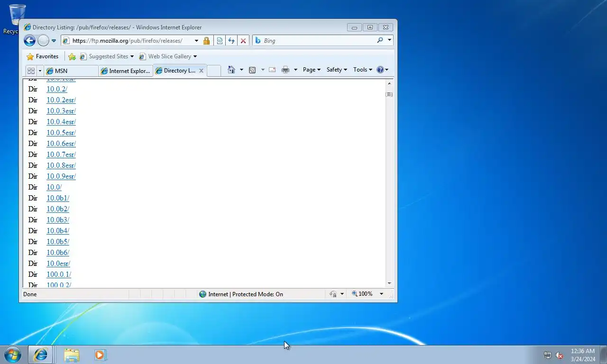Open the 10.0b4/ directory link
The height and width of the screenshot is (364, 607).
click(58, 231)
